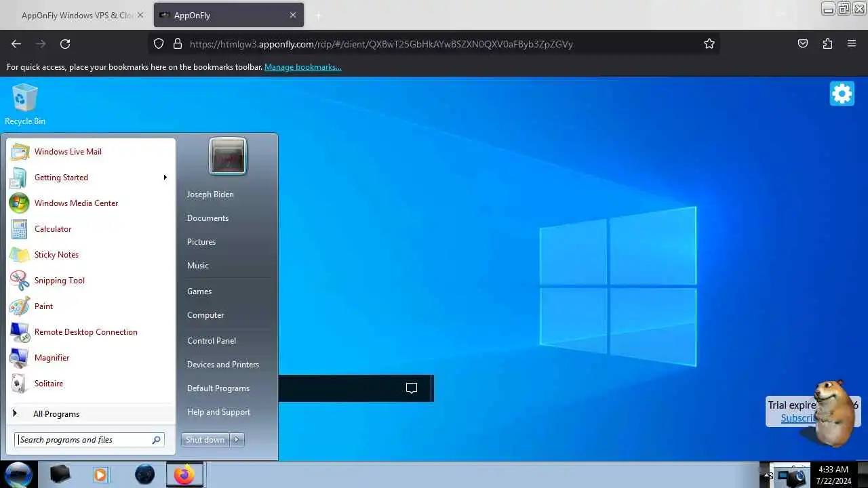Open the dark blue globe taskbar icon

tap(144, 474)
